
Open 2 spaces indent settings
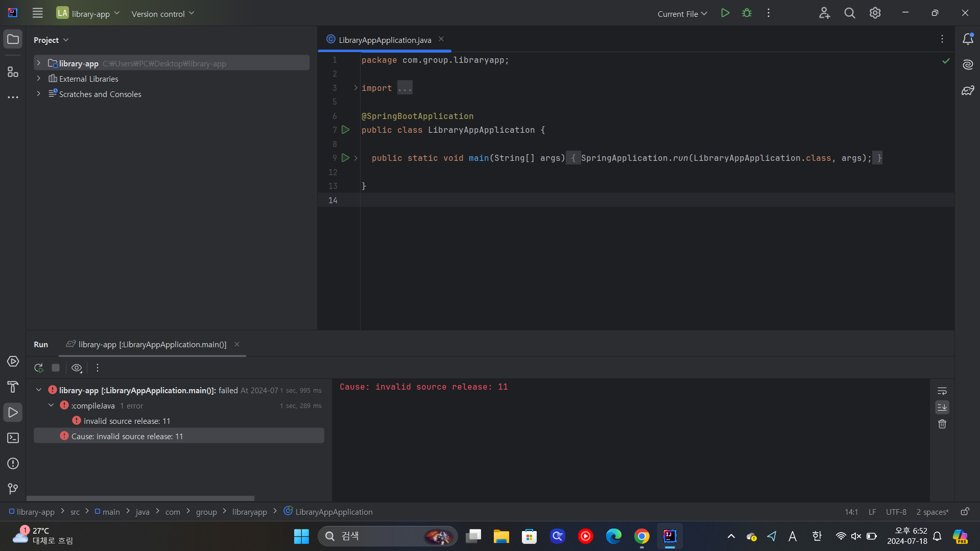(x=933, y=512)
